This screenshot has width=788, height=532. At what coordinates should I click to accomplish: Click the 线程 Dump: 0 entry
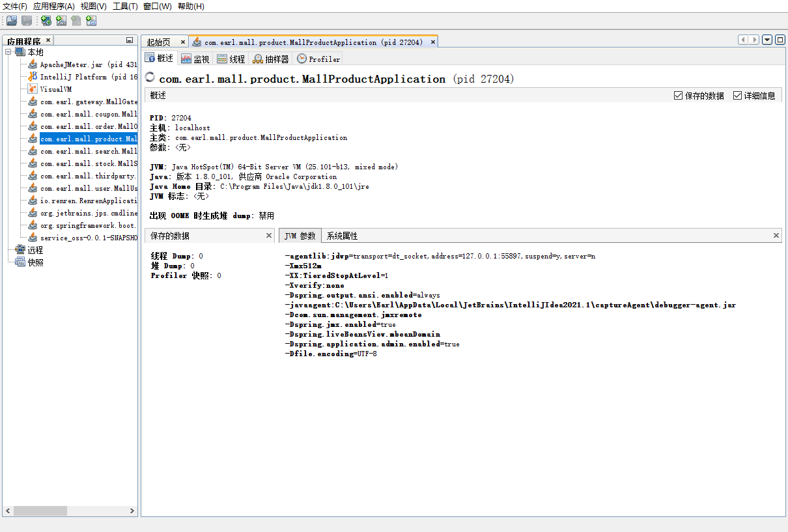pyautogui.click(x=176, y=256)
